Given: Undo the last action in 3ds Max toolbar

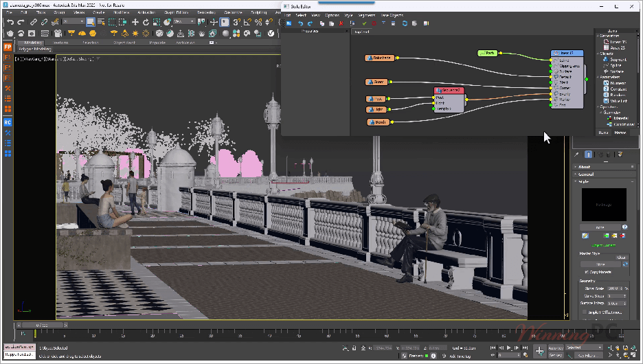Looking at the screenshot, I should tap(10, 22).
